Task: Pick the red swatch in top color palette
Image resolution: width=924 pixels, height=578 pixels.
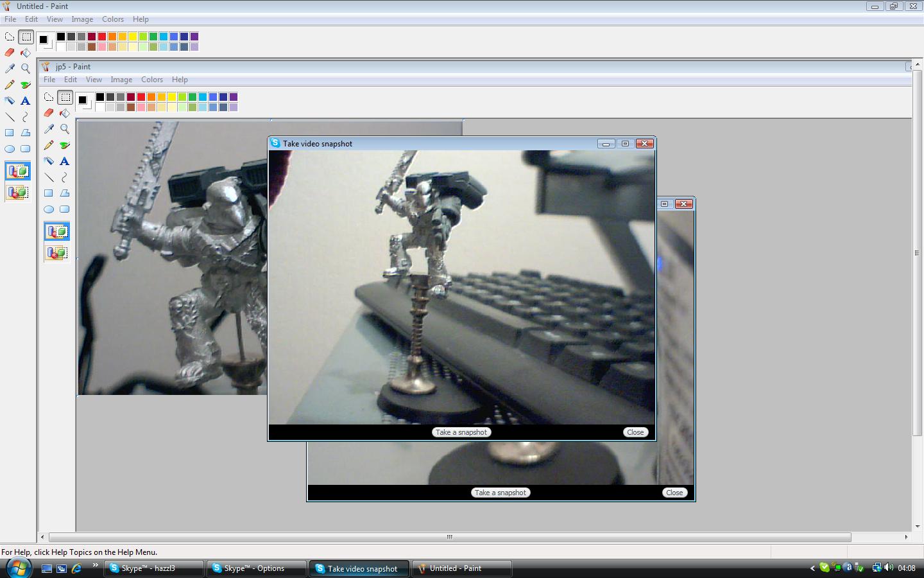Action: tap(102, 37)
